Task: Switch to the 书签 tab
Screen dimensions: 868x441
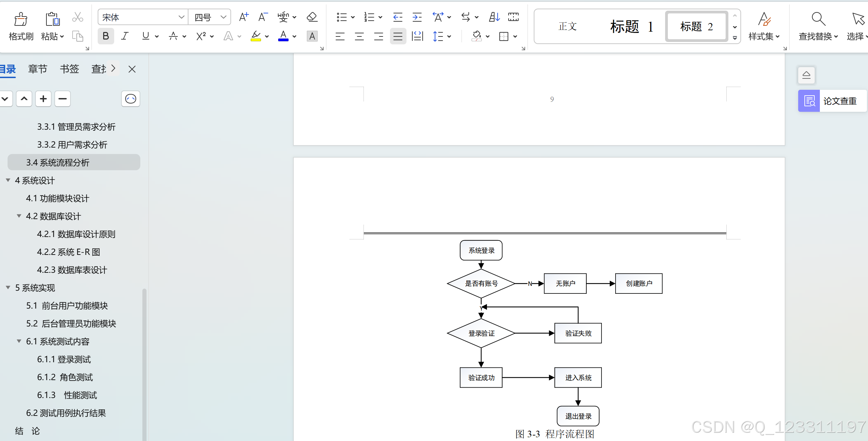Action: coord(69,69)
